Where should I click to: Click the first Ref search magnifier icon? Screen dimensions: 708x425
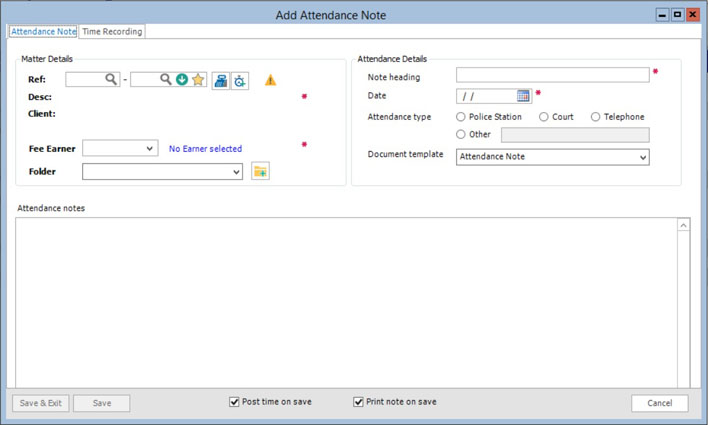(x=111, y=79)
